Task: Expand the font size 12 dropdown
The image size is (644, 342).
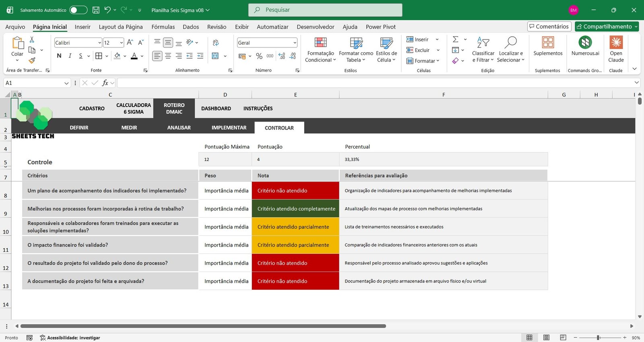Action: point(121,43)
